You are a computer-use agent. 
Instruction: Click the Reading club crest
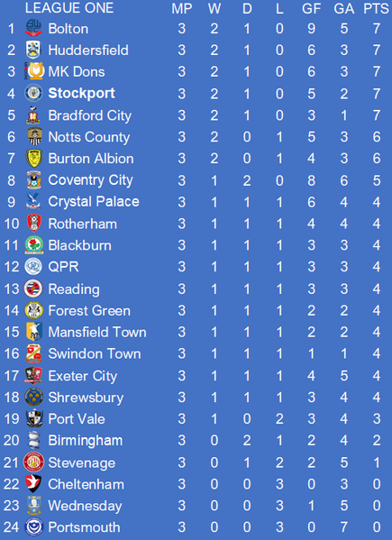click(x=33, y=288)
